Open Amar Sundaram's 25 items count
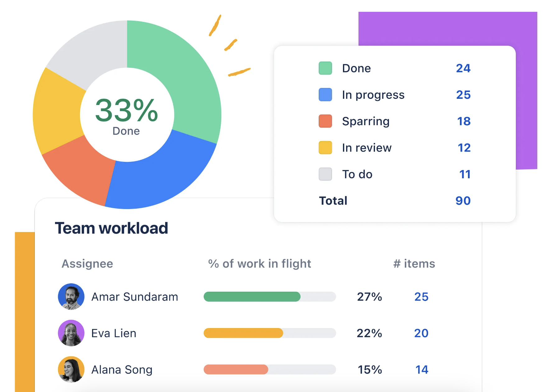 click(x=421, y=297)
